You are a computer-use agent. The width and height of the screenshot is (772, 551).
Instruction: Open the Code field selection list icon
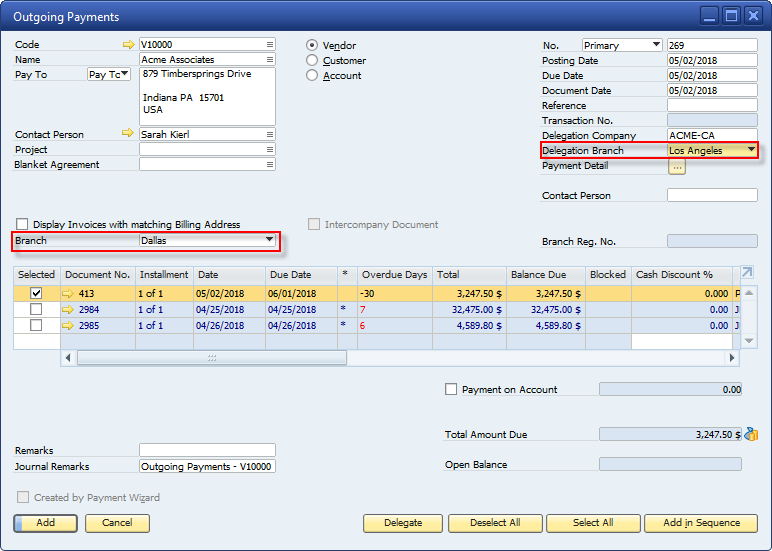[x=270, y=45]
